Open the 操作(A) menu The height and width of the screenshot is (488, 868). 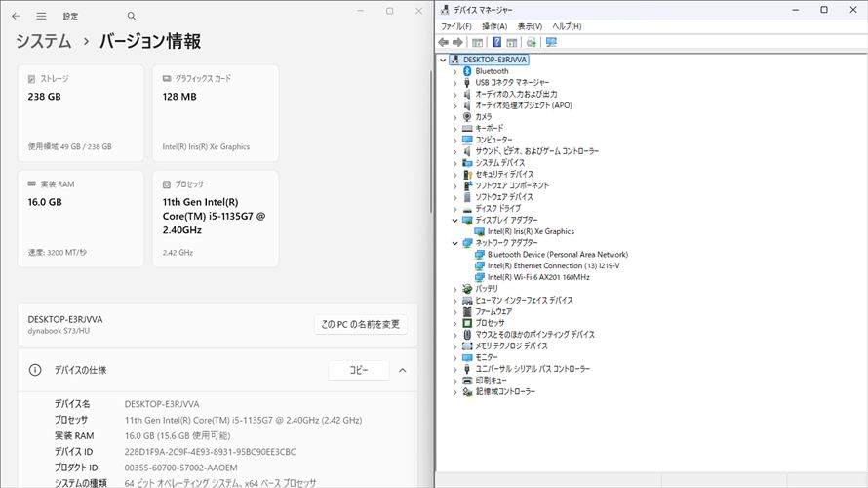coord(495,26)
